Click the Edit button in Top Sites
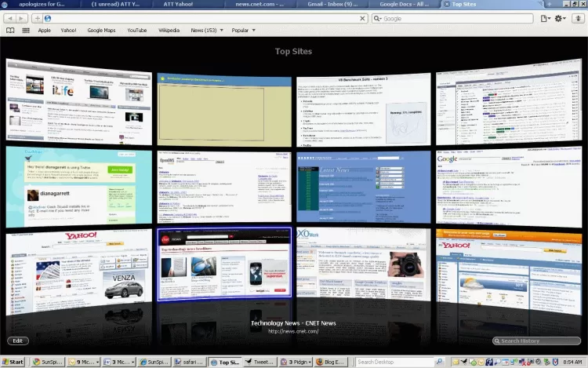Viewport: 588px width, 368px height. 17,341
